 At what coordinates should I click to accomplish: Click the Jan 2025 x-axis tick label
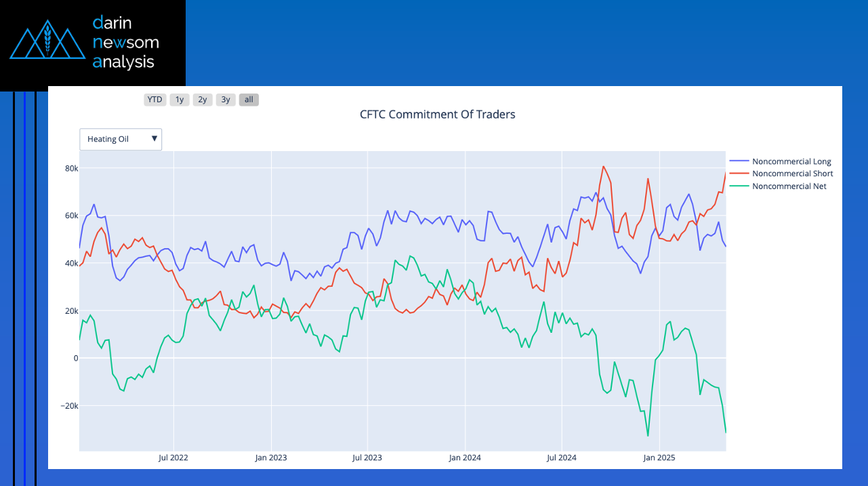pos(659,458)
